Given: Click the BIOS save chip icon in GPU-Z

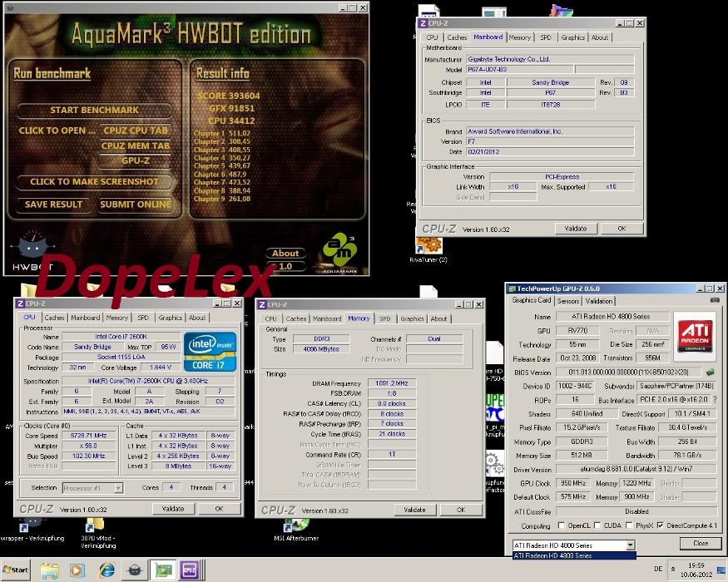Looking at the screenshot, I should click(711, 372).
